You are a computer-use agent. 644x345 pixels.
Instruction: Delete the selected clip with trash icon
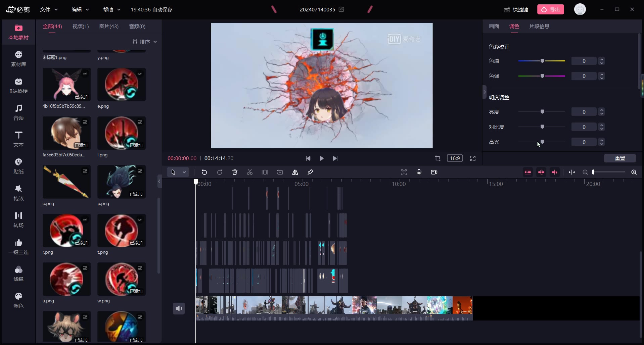point(235,172)
